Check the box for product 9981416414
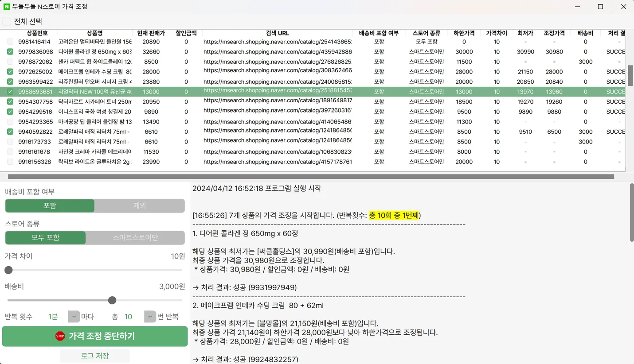This screenshot has width=634, height=364. pos(10,42)
